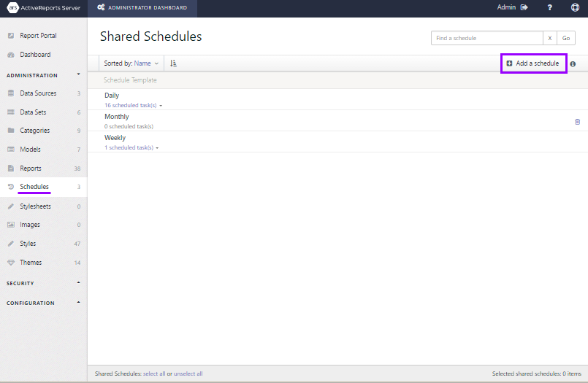Clear search with the X button
588x383 pixels.
(x=550, y=38)
